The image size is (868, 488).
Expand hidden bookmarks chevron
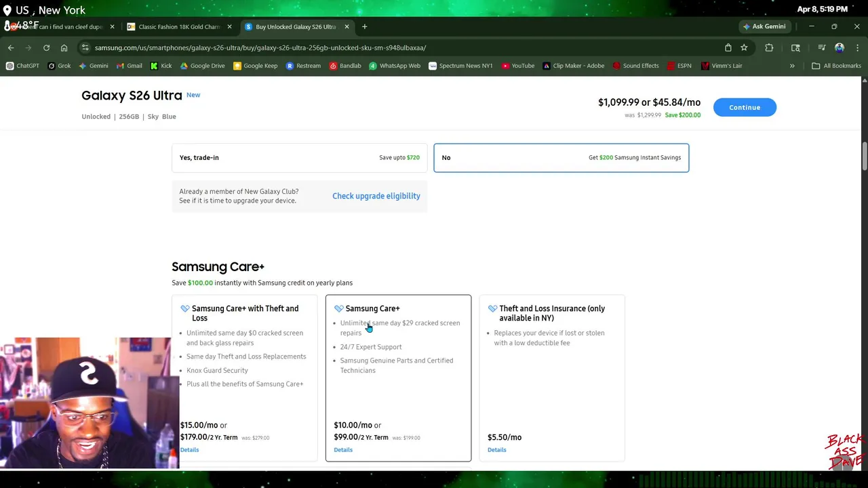tap(792, 66)
